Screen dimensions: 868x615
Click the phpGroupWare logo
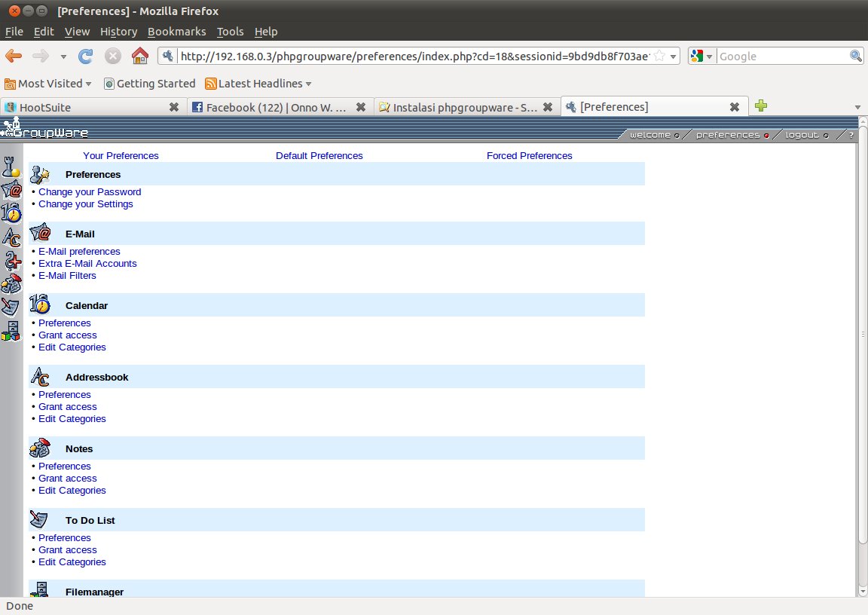[x=44, y=128]
